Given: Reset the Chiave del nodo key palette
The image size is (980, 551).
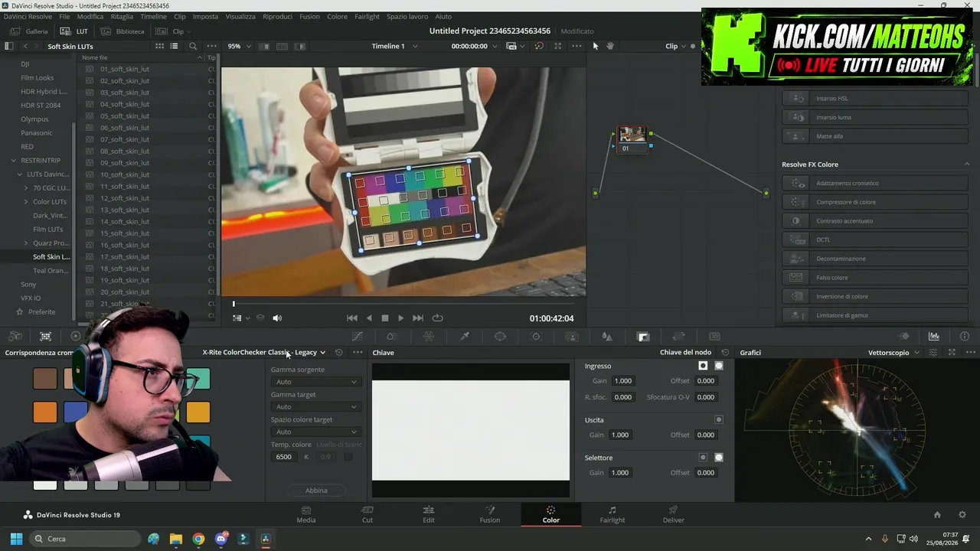Looking at the screenshot, I should 725,353.
